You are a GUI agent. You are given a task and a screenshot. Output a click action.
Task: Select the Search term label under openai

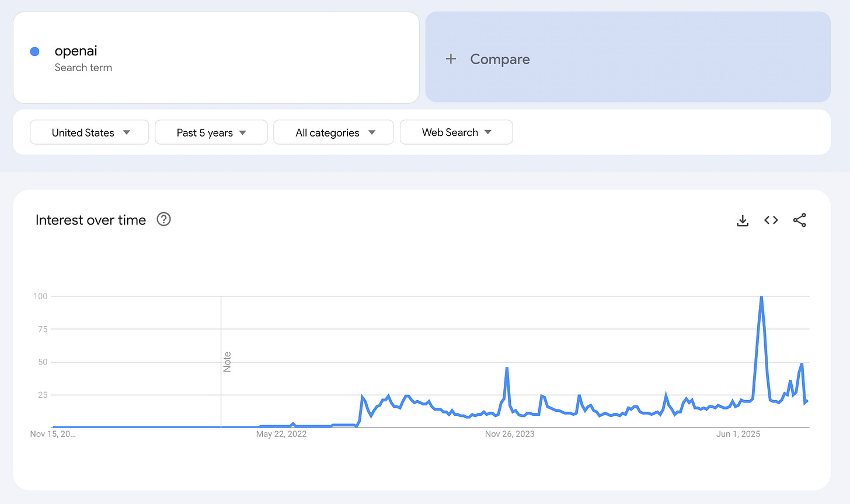(x=83, y=68)
